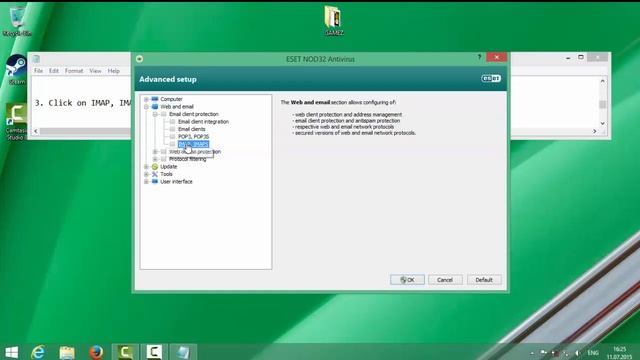Switch to Camtasia Recorder white taskbar icon
640x360 pixels.
click(x=154, y=352)
